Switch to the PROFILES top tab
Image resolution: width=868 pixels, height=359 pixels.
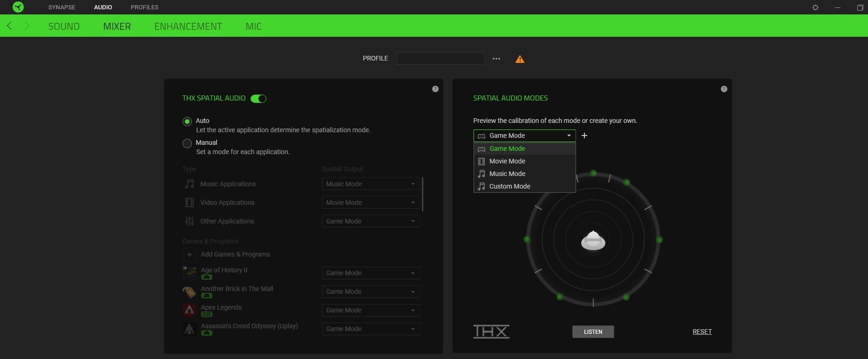tap(144, 7)
